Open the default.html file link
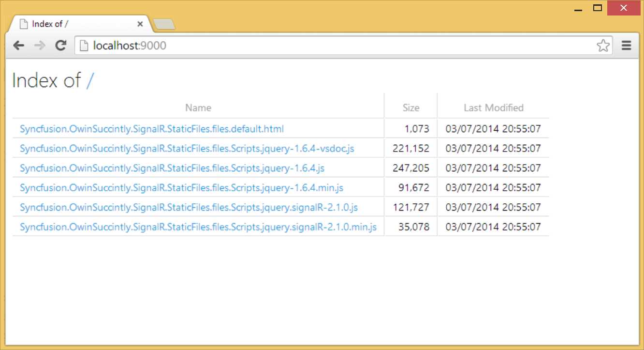Image resolution: width=644 pixels, height=350 pixels. tap(152, 129)
